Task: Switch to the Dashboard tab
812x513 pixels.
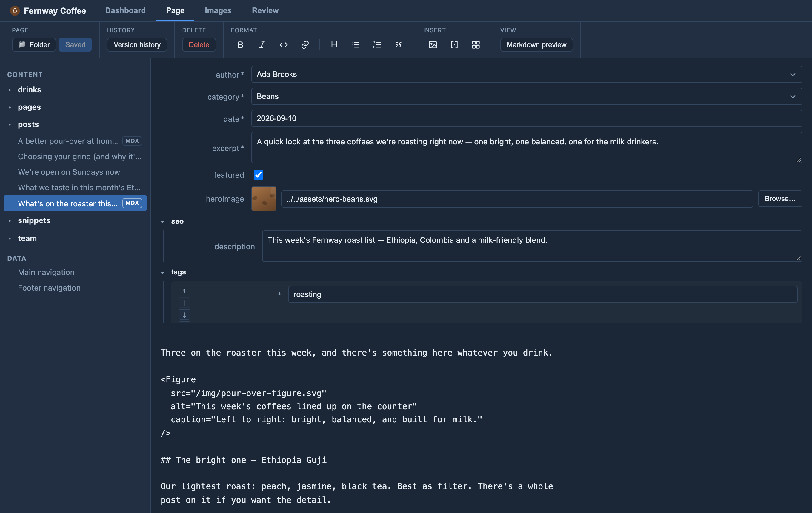Action: tap(125, 10)
